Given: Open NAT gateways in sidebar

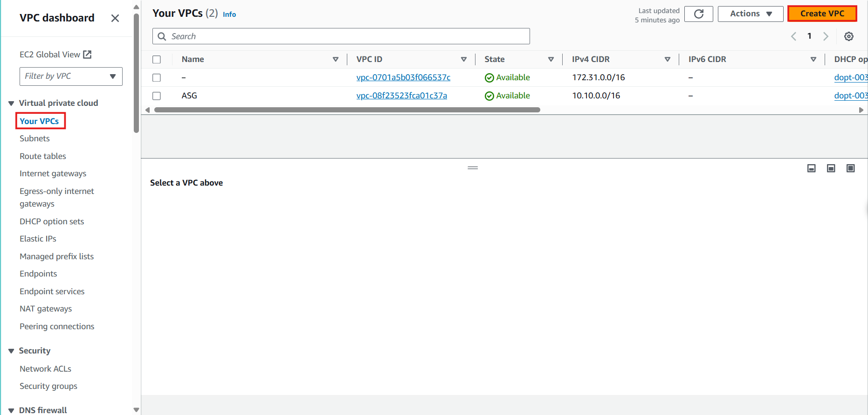Looking at the screenshot, I should pyautogui.click(x=46, y=309).
